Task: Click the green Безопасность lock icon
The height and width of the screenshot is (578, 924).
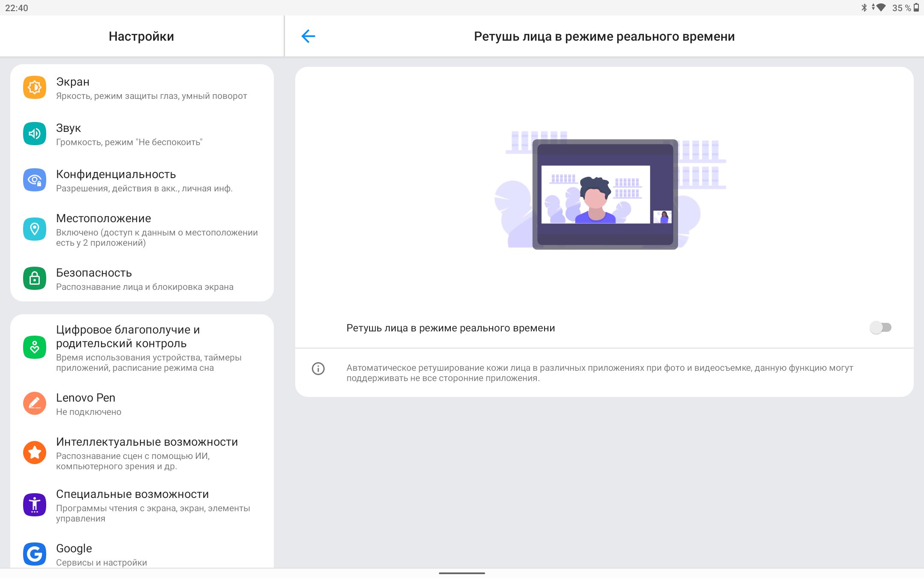Action: 35,279
